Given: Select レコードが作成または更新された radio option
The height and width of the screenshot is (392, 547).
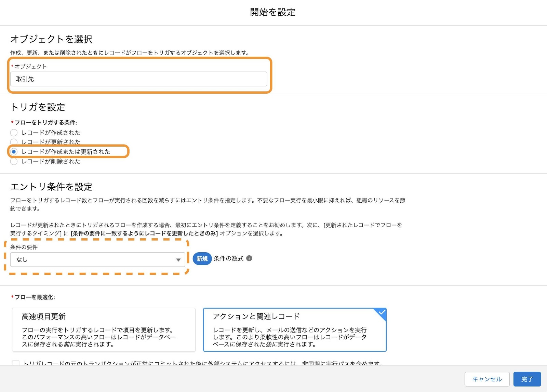Looking at the screenshot, I should click(14, 152).
